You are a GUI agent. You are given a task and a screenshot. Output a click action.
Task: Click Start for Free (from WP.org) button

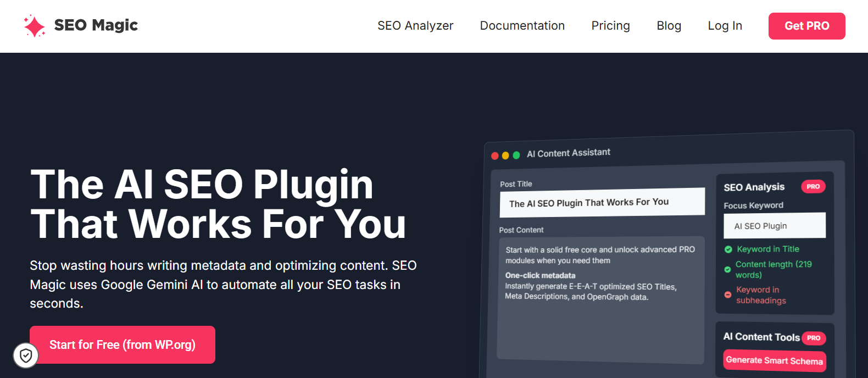[x=123, y=344]
